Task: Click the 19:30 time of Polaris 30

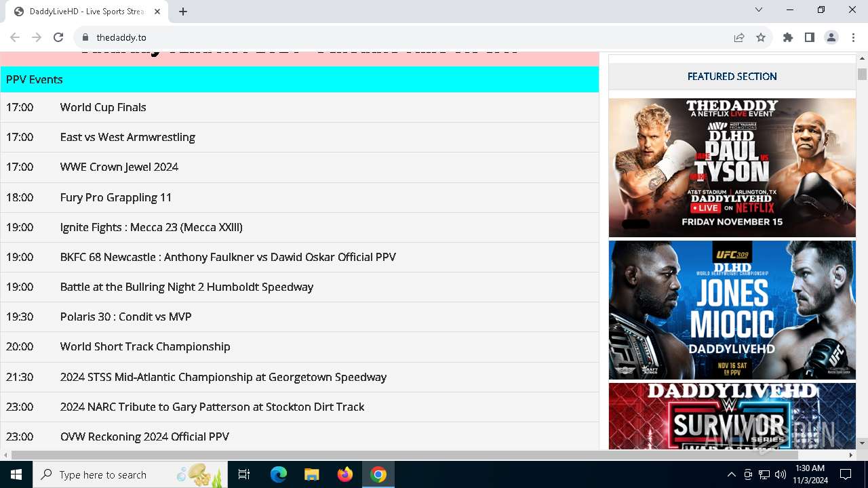Action: (20, 317)
